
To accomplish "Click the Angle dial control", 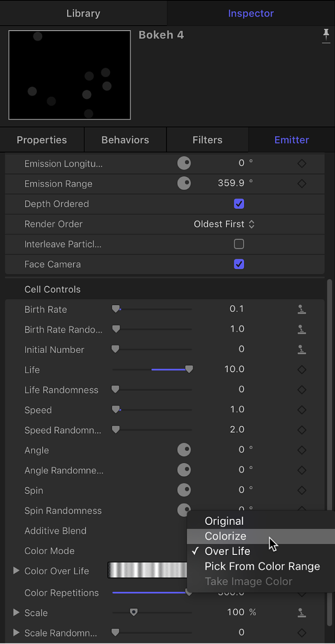I will [x=184, y=450].
